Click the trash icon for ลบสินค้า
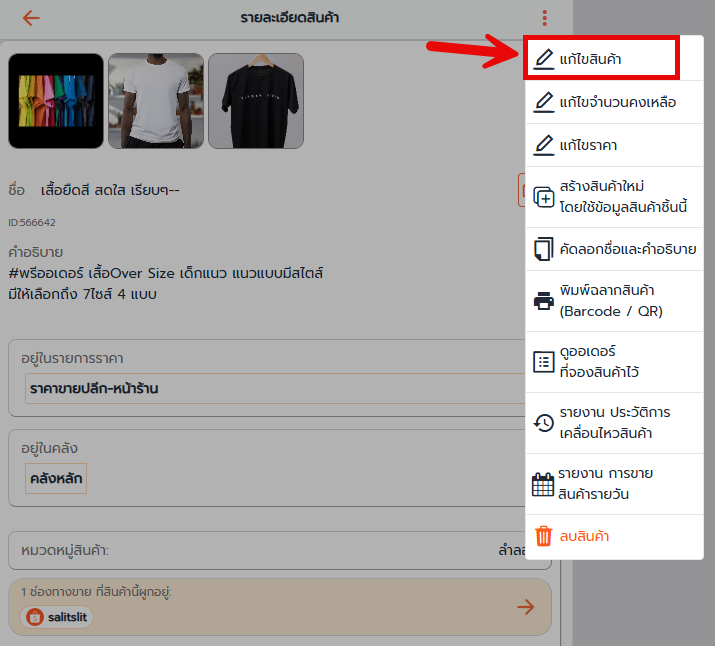Screen dimensions: 715x646 coord(544,536)
